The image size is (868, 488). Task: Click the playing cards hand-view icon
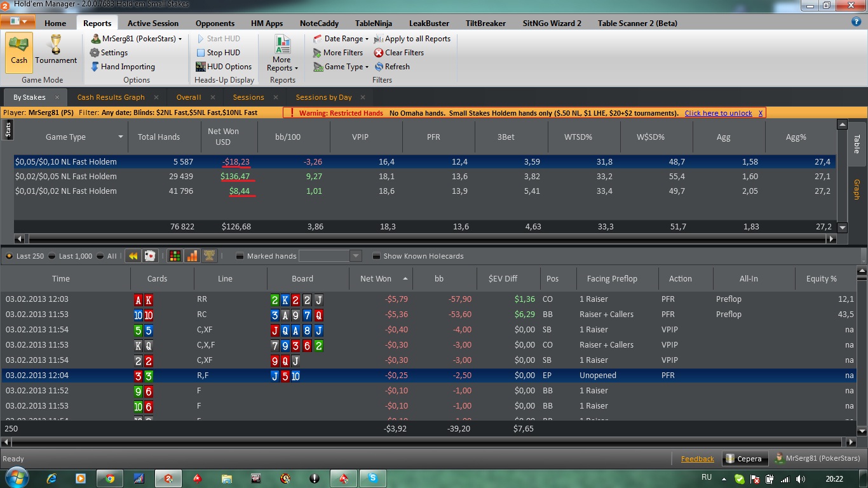[150, 256]
